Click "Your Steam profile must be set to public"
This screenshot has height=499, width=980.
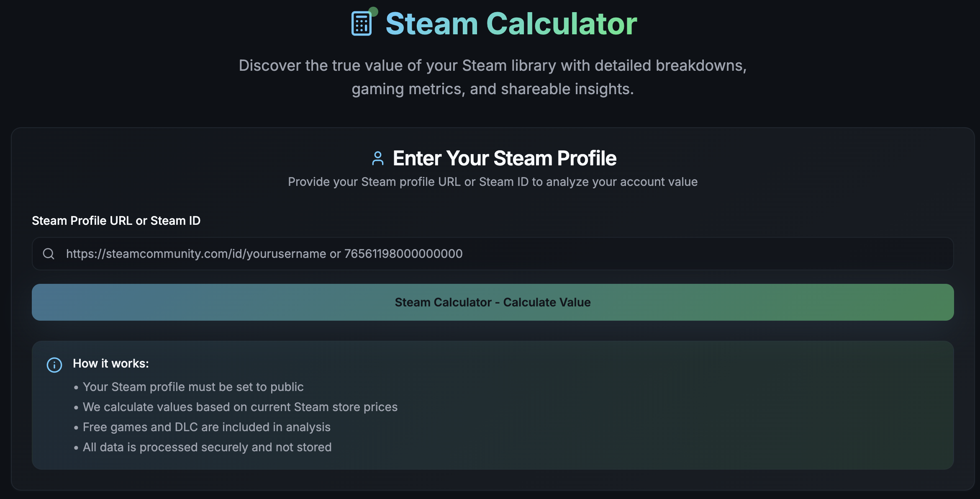click(x=193, y=387)
